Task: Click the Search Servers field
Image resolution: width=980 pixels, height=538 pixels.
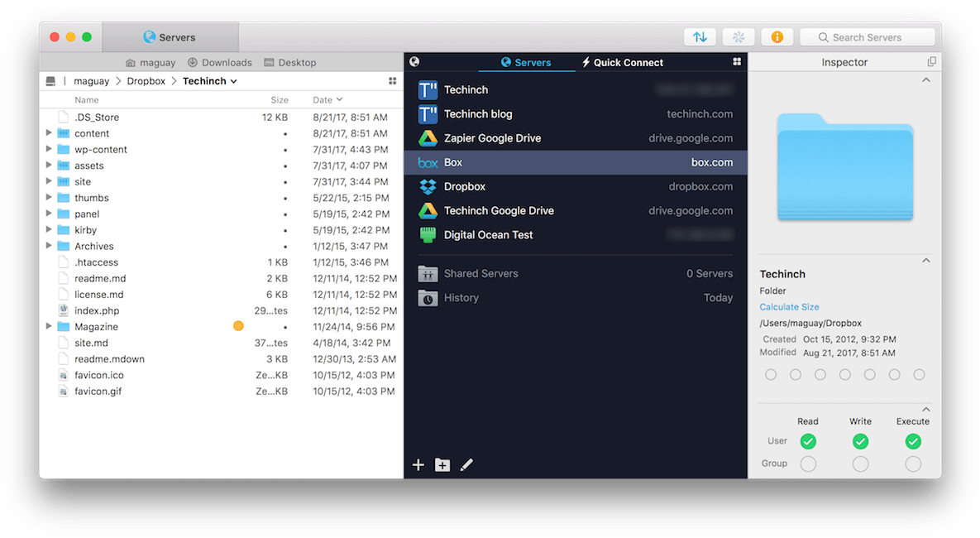Action: [x=872, y=37]
